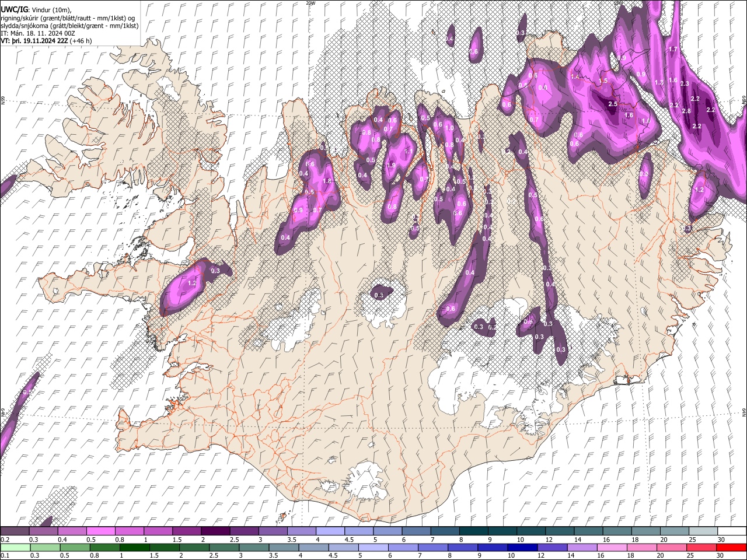The height and width of the screenshot is (560, 747).
Task: Click the 1.4 precipitation value on the map
Action: (575, 77)
